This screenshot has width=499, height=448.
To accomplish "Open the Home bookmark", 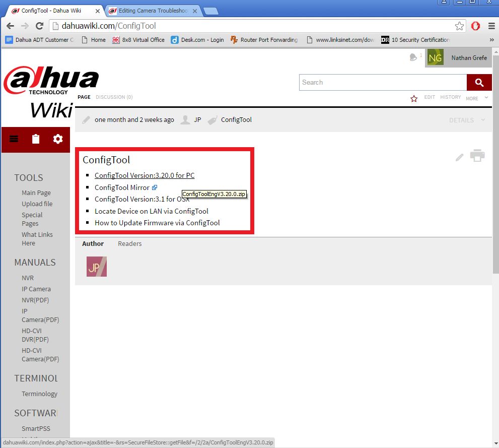I will [94, 40].
